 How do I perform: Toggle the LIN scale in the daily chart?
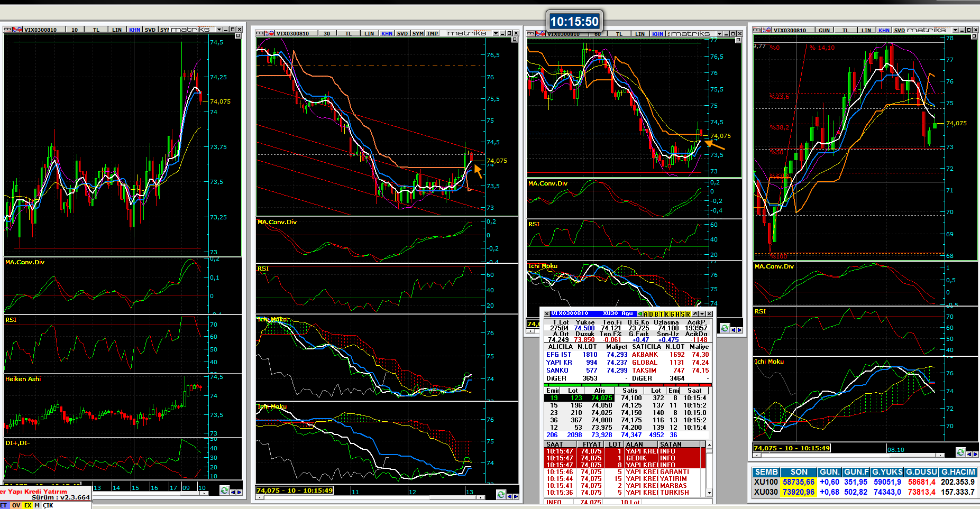coord(866,30)
